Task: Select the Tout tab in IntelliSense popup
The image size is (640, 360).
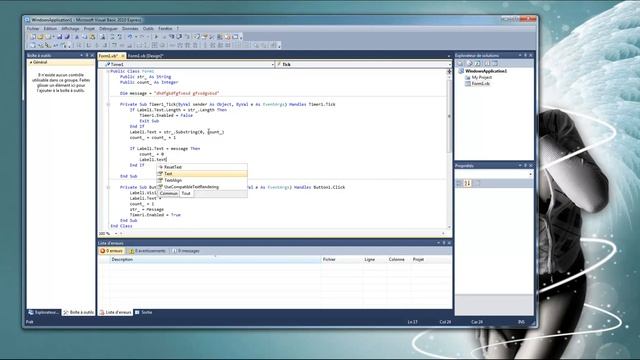Action: 186,193
